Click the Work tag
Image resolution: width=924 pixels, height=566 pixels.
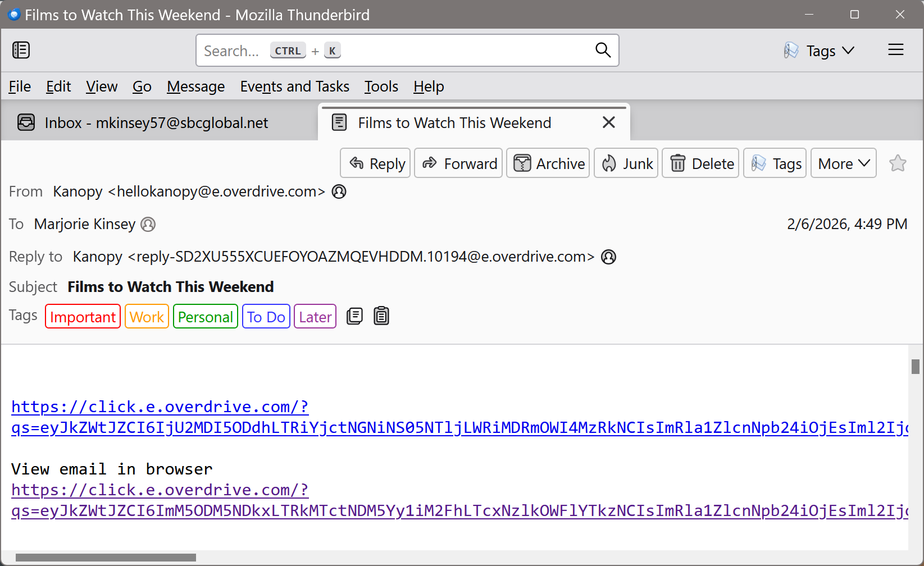[147, 317]
